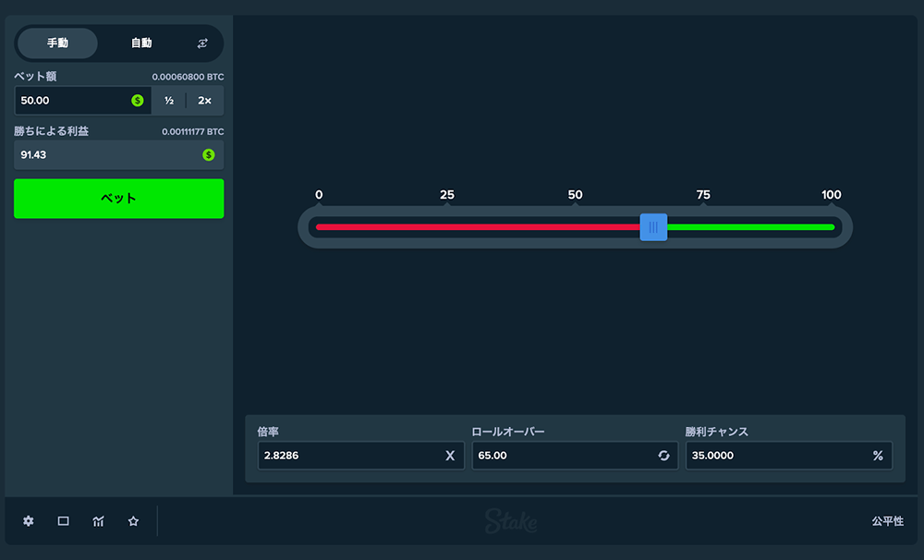Click the green portion of the dice slider
Viewport: 924px width, 560px height.
pyautogui.click(x=750, y=227)
